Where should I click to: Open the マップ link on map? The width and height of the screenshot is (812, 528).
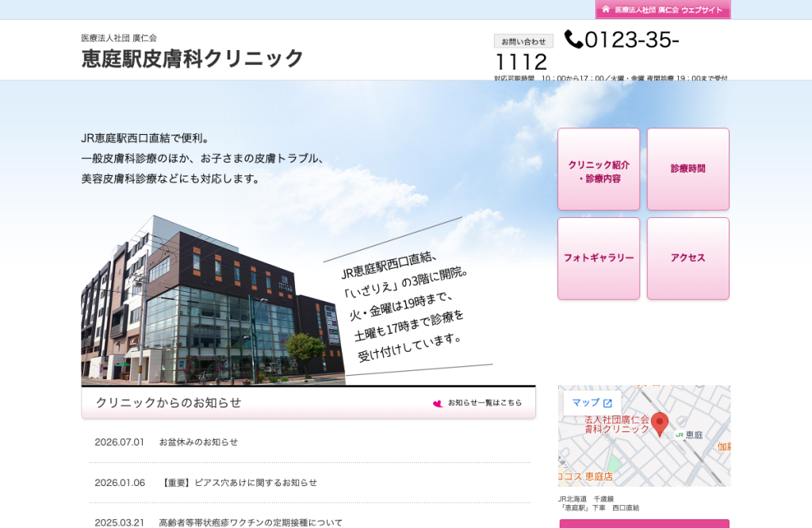click(592, 403)
